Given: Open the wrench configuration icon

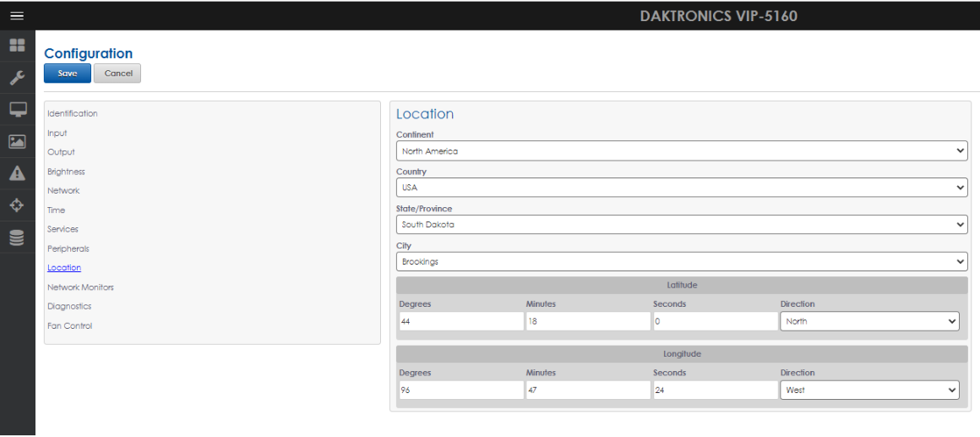Looking at the screenshot, I should (17, 78).
